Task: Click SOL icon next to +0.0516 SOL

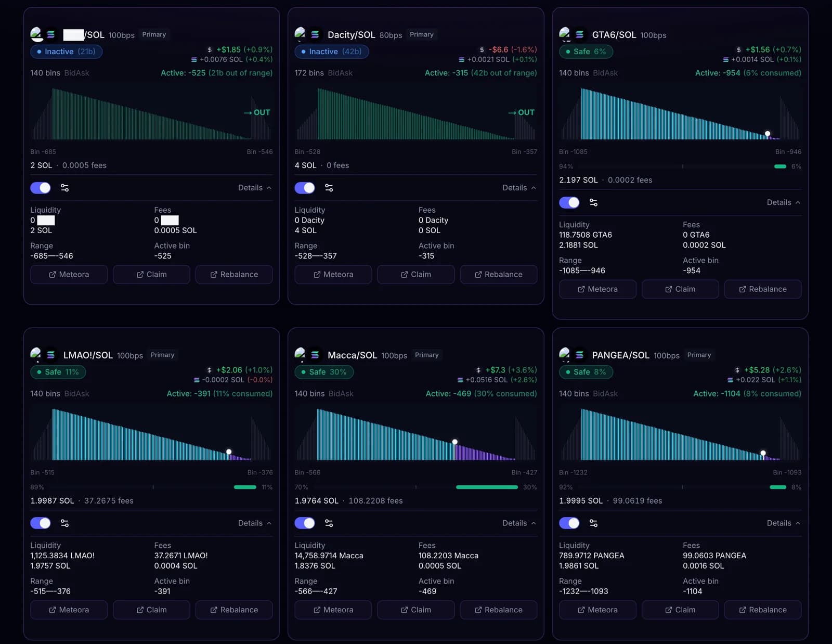Action: click(x=460, y=380)
